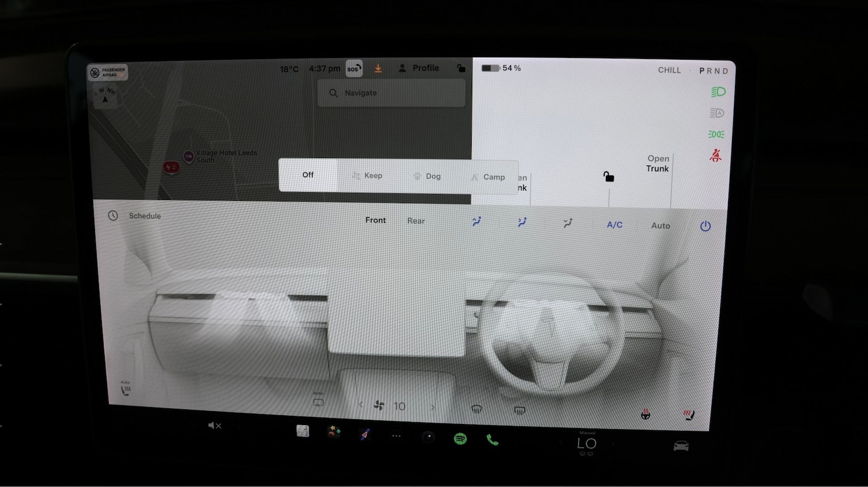
Task: Open the Navigate search field
Action: tap(391, 93)
